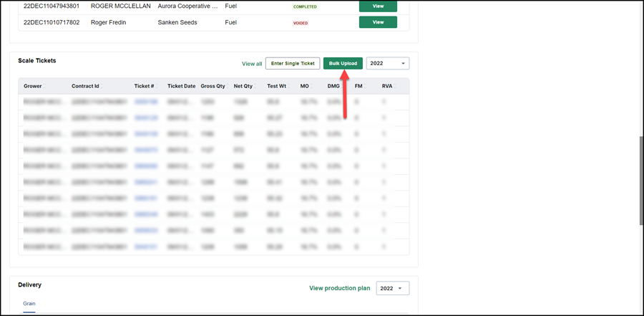Click the Ticket Date column header
Image resolution: width=644 pixels, height=316 pixels.
[x=181, y=87]
